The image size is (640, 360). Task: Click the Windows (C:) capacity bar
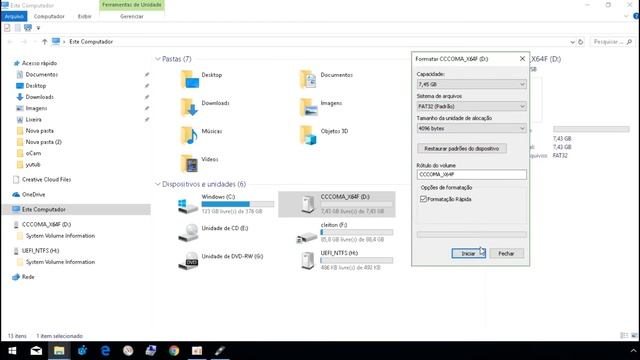238,204
